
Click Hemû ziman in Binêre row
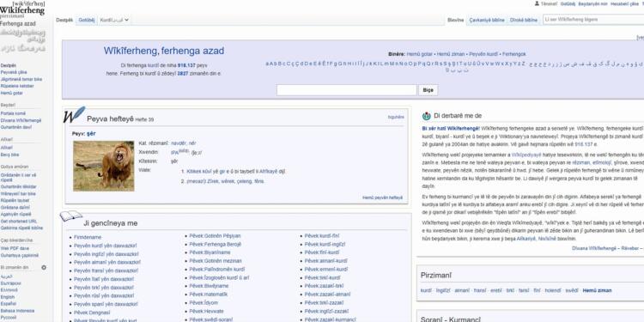(x=451, y=54)
